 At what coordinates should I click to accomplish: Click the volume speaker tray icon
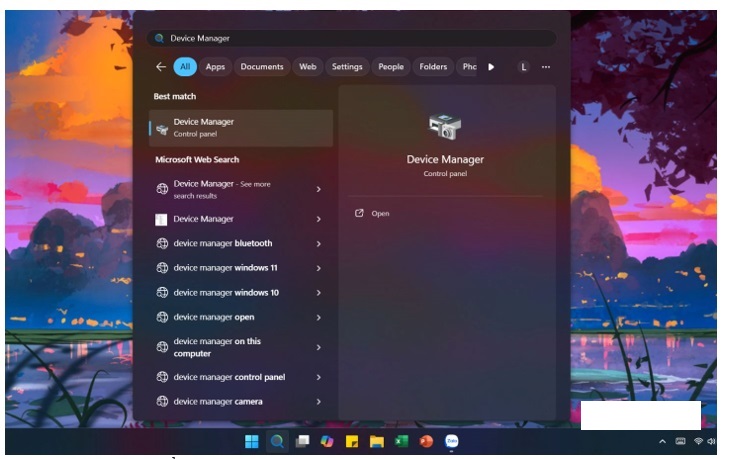tap(711, 441)
